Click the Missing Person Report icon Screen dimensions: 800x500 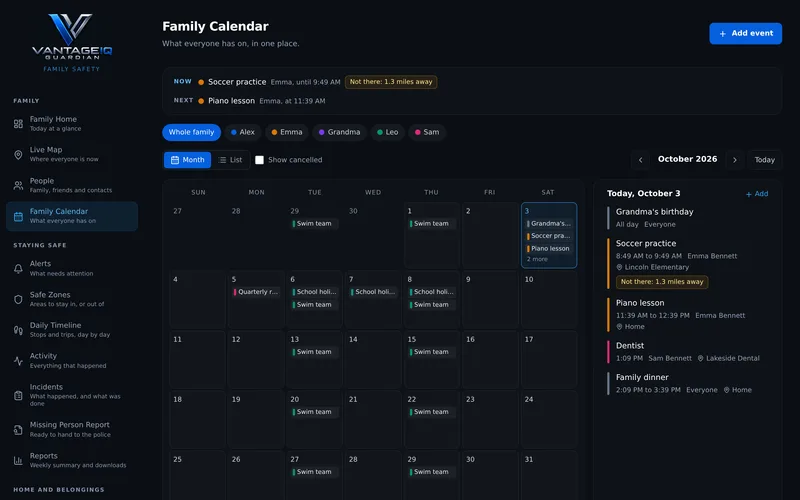pos(18,430)
